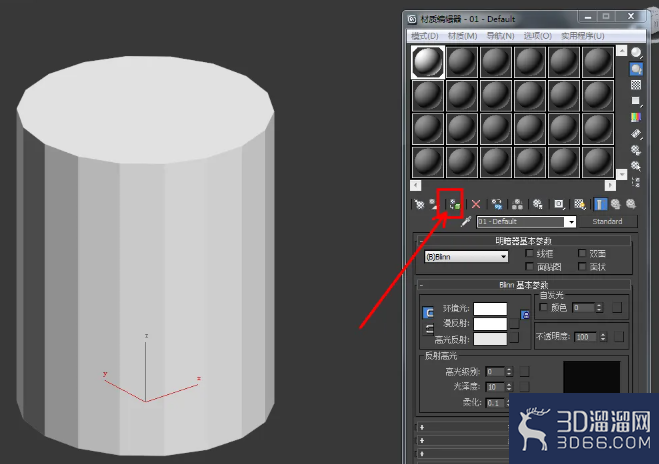Open the 模式(D) menu
Screen dimensions: 659x464
coord(425,36)
